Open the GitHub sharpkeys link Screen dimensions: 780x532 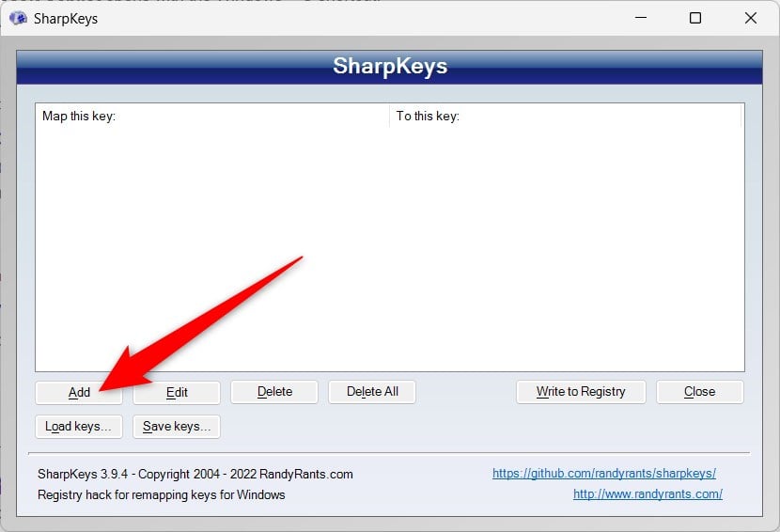[x=604, y=474]
